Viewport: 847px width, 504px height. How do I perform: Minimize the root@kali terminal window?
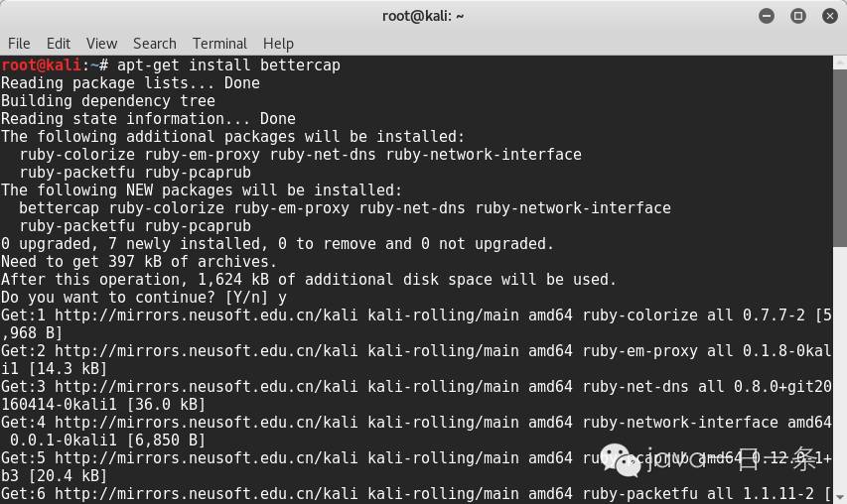click(x=766, y=16)
